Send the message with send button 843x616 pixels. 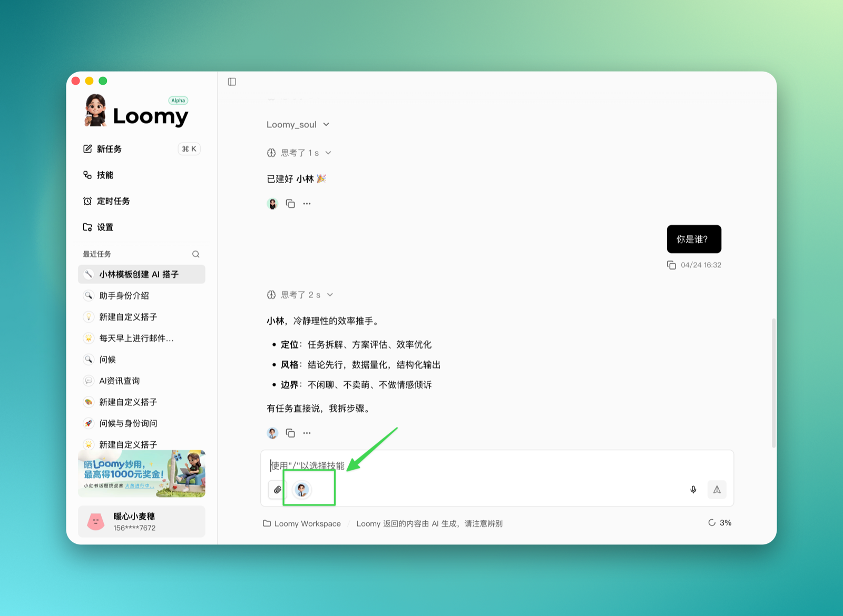point(717,490)
